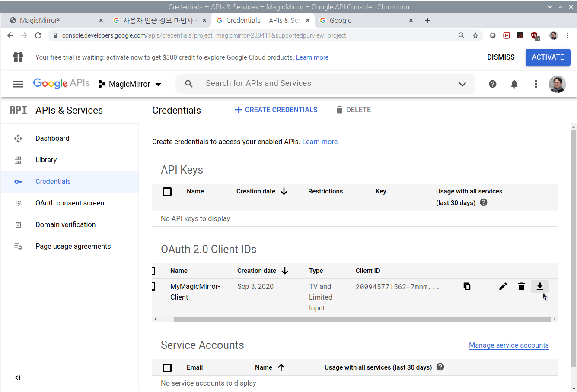The width and height of the screenshot is (577, 392).
Task: Click the Google APIs logo
Action: tap(61, 83)
